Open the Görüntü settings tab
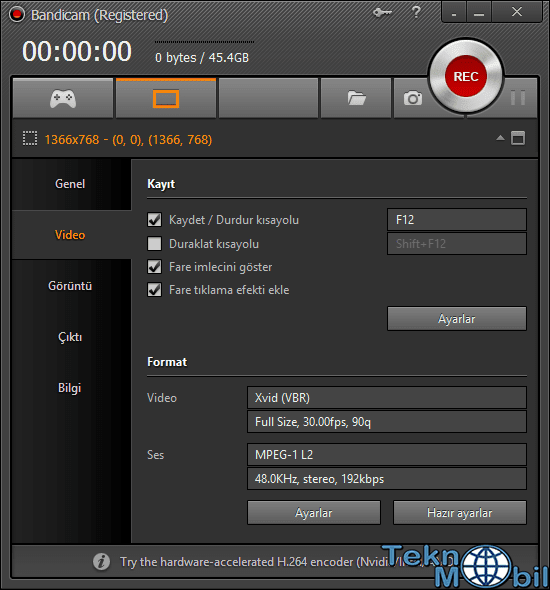Viewport: 550px width, 590px height. [71, 286]
